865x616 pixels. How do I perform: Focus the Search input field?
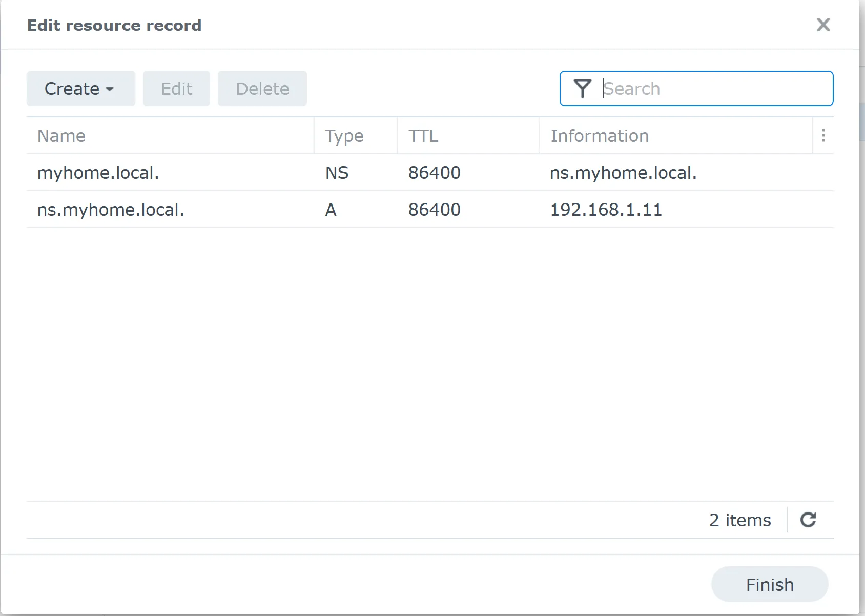[x=712, y=89]
